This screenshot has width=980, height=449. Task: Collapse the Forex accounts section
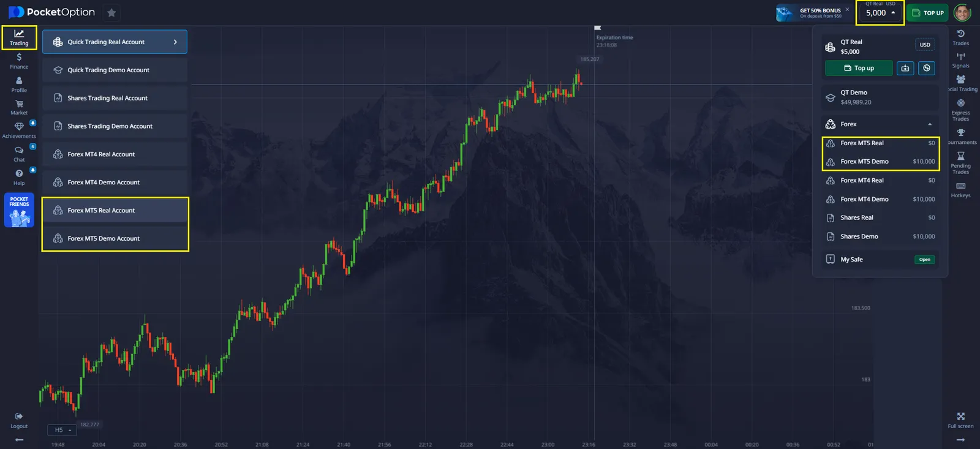click(929, 124)
